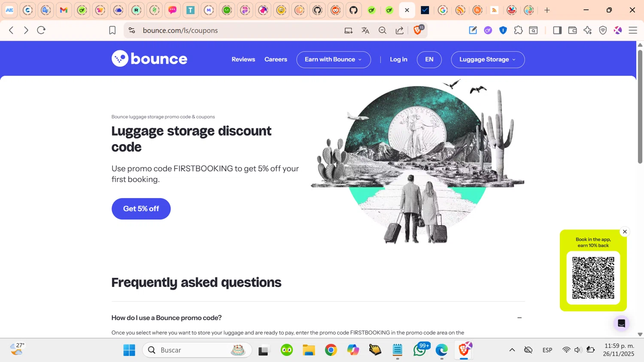
Task: Open the clock showing 11:59 p. m.
Action: (619, 350)
